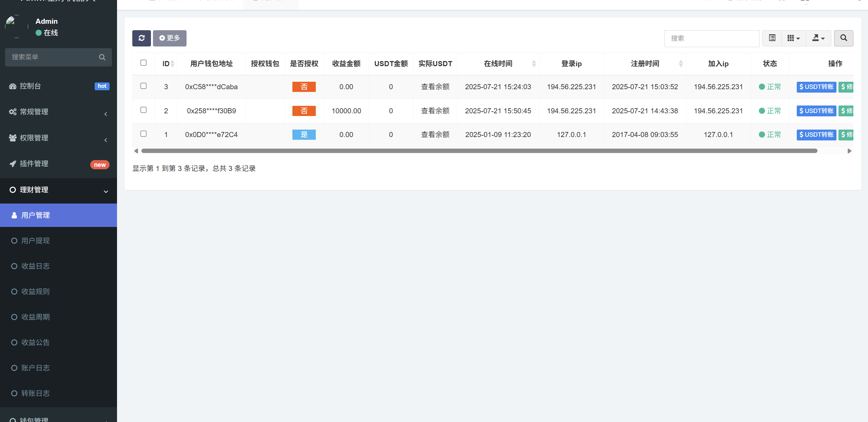Tick the checkbox for wallet 0x258****f30B9
Screen dimensions: 868x422
click(143, 110)
